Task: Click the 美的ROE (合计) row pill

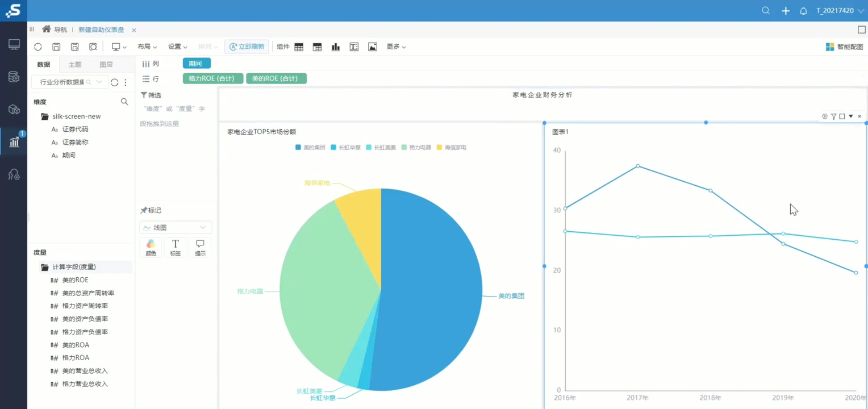Action: (x=276, y=78)
